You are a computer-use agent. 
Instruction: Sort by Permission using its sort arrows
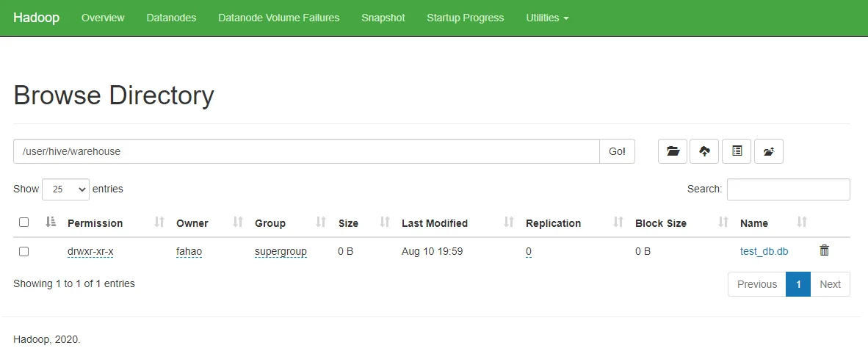coord(159,222)
